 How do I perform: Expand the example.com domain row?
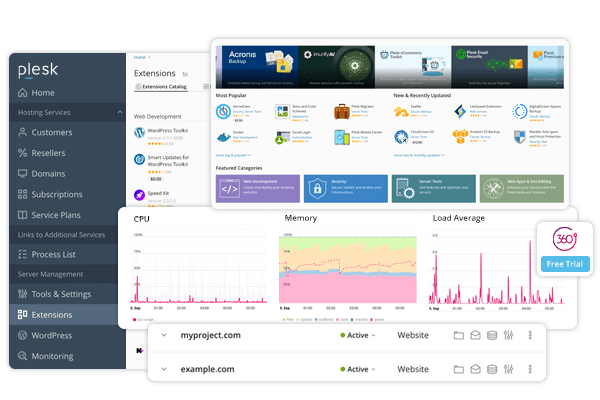click(x=164, y=369)
